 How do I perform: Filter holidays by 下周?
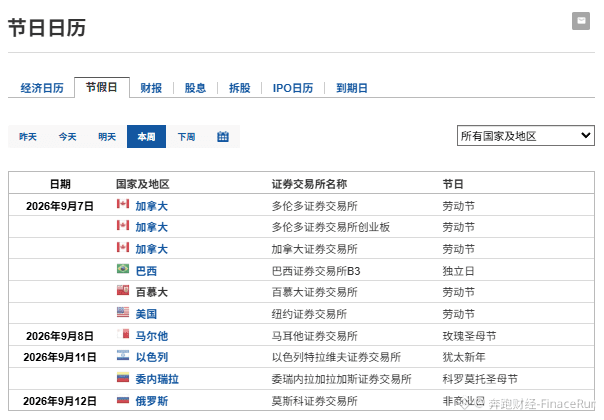click(186, 137)
